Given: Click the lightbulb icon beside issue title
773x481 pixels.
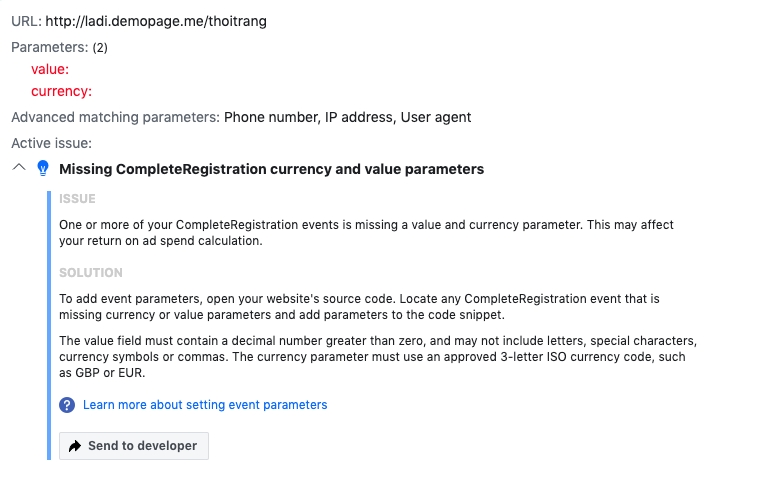Looking at the screenshot, I should 42,169.
